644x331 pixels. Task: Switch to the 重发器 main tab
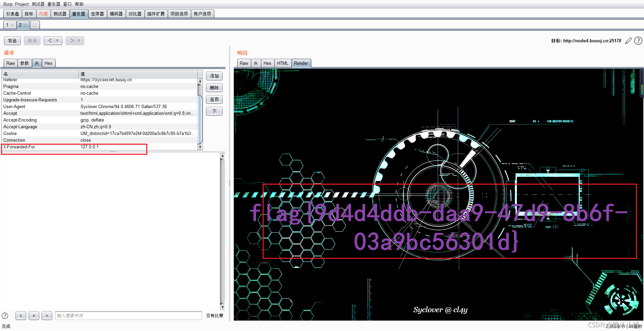point(79,14)
